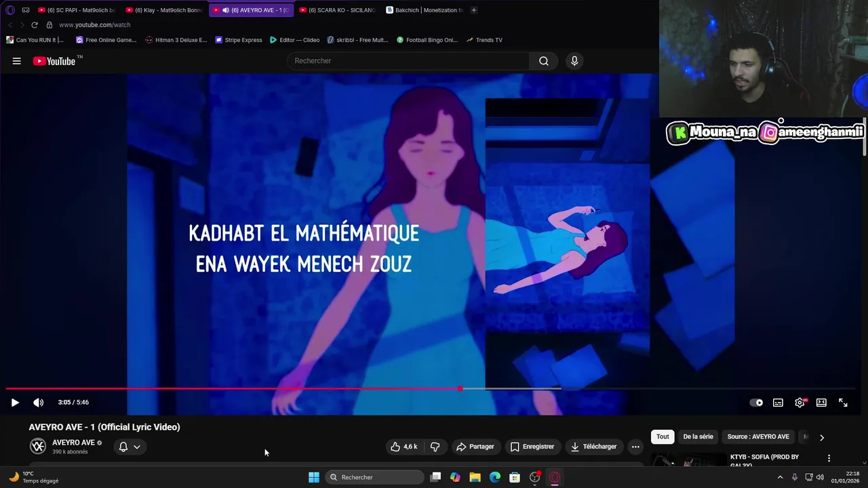This screenshot has height=488, width=868.
Task: Mute audio on AVEYRO AVE tab speaker
Action: pyautogui.click(x=226, y=10)
